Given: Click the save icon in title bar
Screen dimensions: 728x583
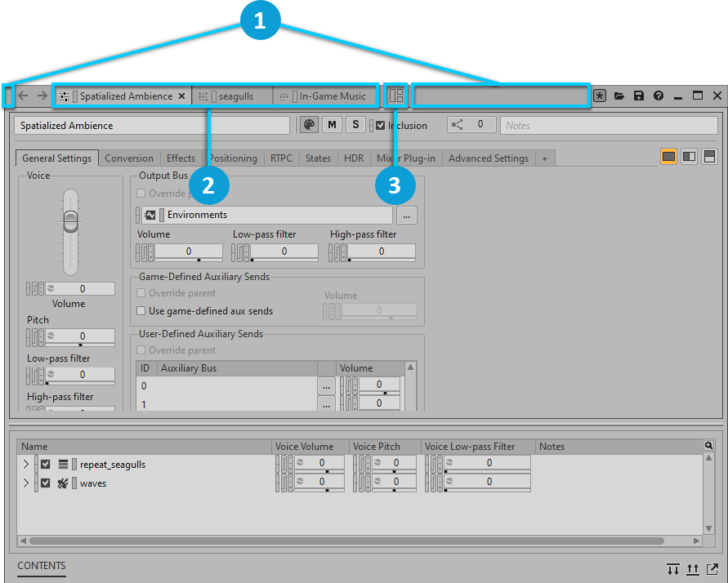Looking at the screenshot, I should pos(639,96).
